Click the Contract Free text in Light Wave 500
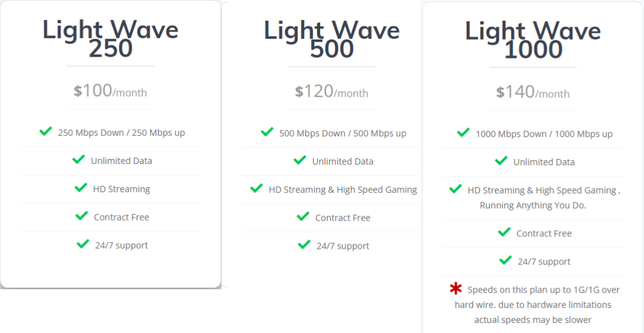The width and height of the screenshot is (644, 333). (343, 218)
